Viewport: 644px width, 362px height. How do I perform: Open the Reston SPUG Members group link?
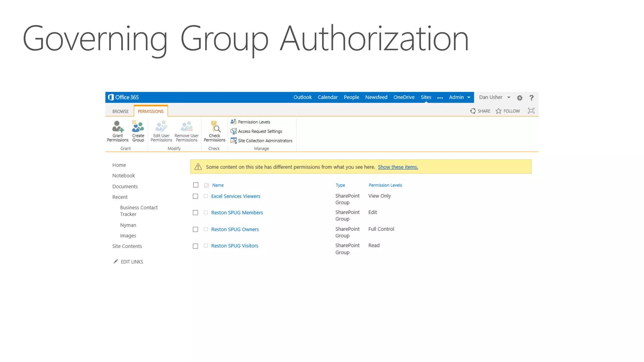(x=237, y=213)
